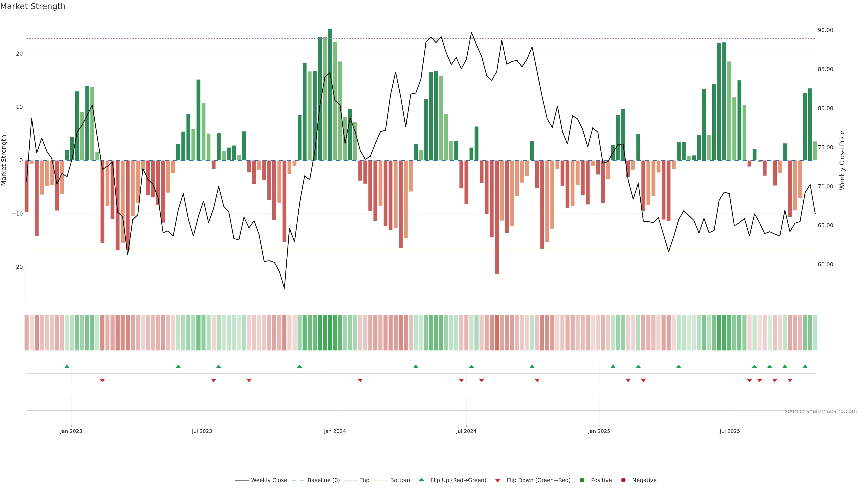Click the darkest green heatmap strip cell
Image resolution: width=868 pixels, height=488 pixels.
click(330, 333)
